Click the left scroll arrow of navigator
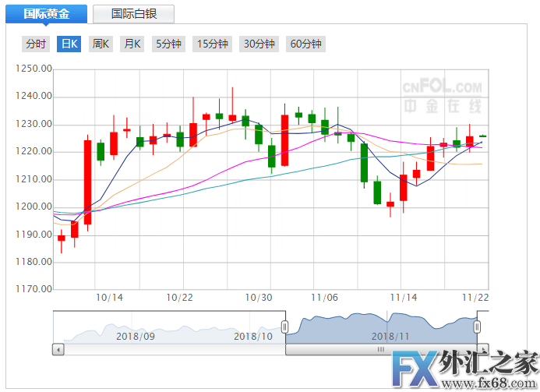This screenshot has height=392, width=540. pyautogui.click(x=58, y=350)
